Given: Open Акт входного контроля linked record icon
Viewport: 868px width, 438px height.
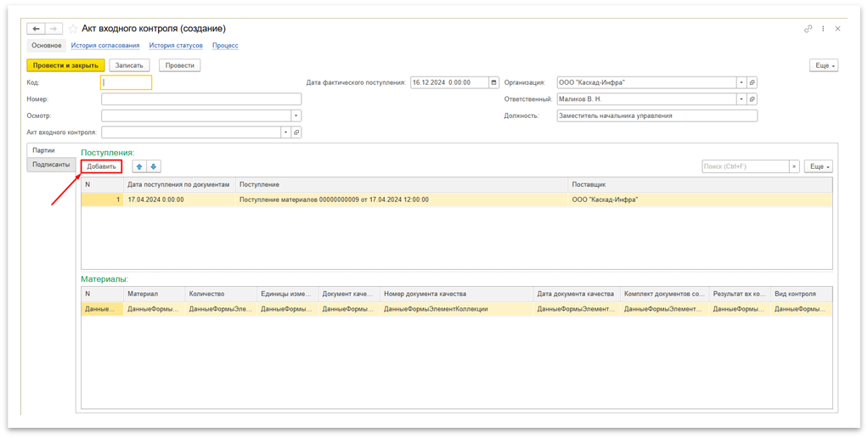Looking at the screenshot, I should click(296, 132).
